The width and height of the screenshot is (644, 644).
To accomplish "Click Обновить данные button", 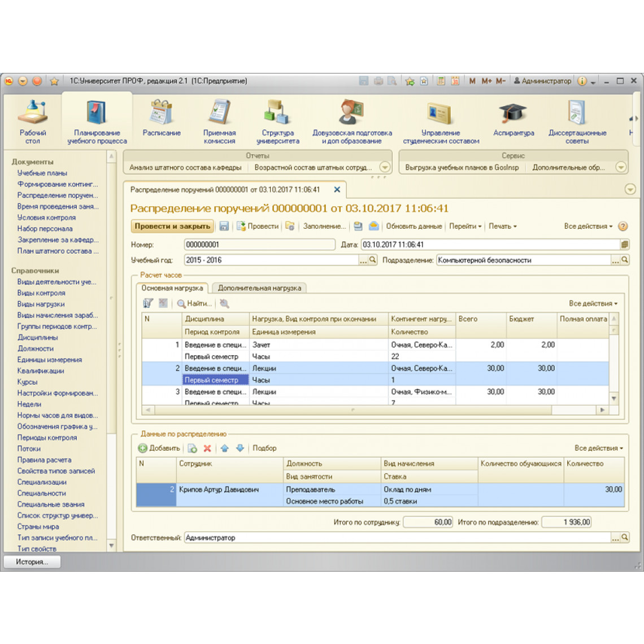I will click(414, 226).
